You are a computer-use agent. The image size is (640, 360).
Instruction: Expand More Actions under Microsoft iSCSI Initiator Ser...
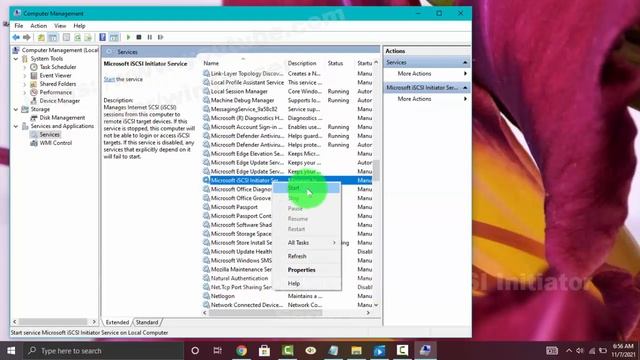coord(427,99)
